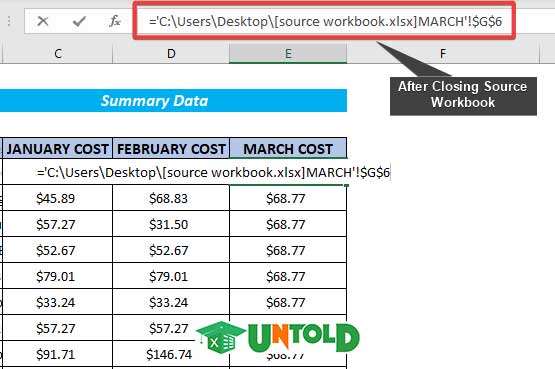Select the MARCH COST header cell
Screen dimensions: 555x369
(288, 149)
